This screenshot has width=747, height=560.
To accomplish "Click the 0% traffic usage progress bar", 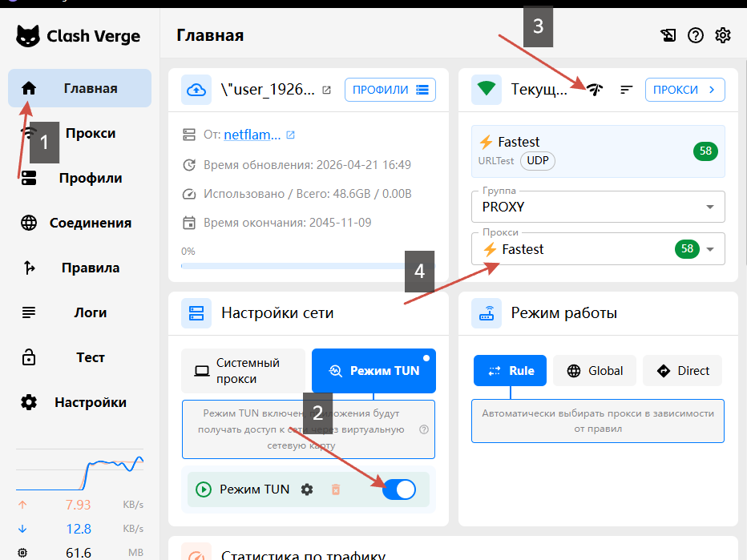I will tap(308, 266).
